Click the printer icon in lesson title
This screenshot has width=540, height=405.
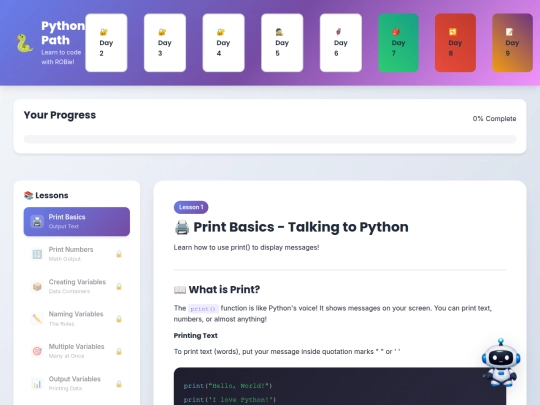point(182,227)
